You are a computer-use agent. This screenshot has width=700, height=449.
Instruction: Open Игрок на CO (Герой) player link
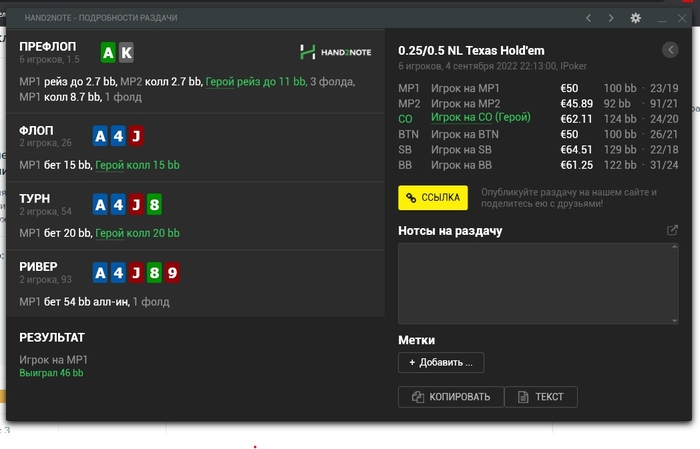(x=480, y=118)
